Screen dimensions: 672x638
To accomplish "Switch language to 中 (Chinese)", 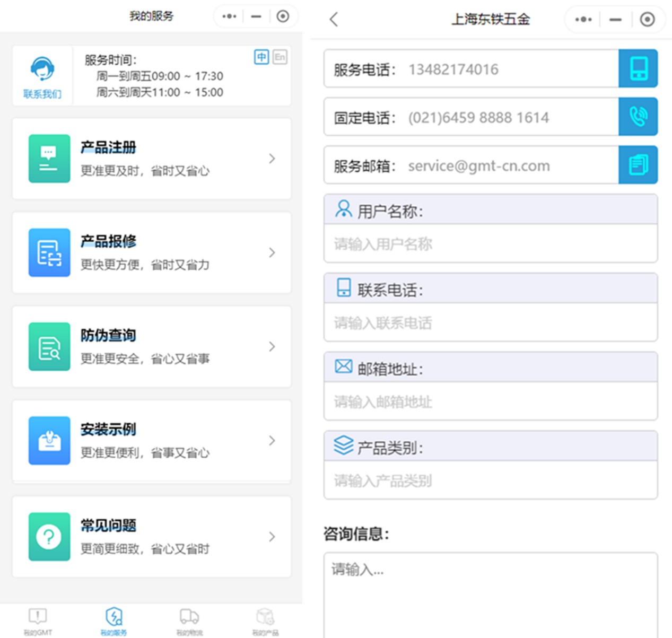I will pos(261,57).
